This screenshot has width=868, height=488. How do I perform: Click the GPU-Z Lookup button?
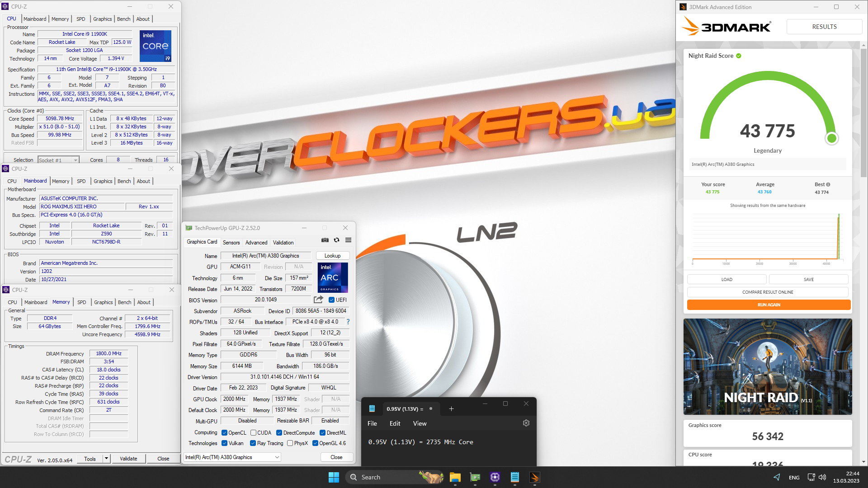332,256
